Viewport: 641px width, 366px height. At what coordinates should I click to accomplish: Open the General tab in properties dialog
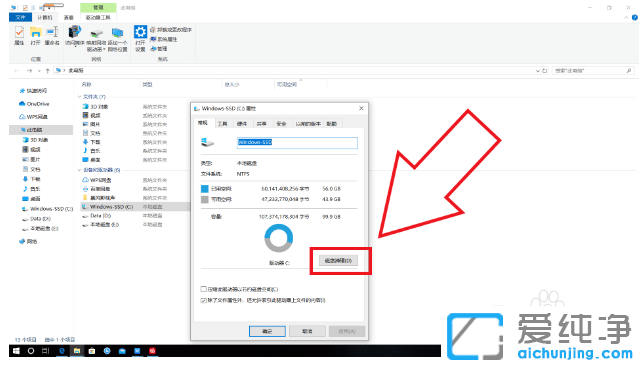(x=203, y=123)
